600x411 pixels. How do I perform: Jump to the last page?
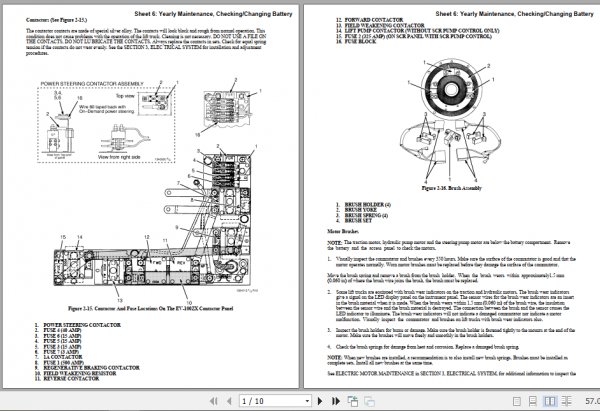336,401
